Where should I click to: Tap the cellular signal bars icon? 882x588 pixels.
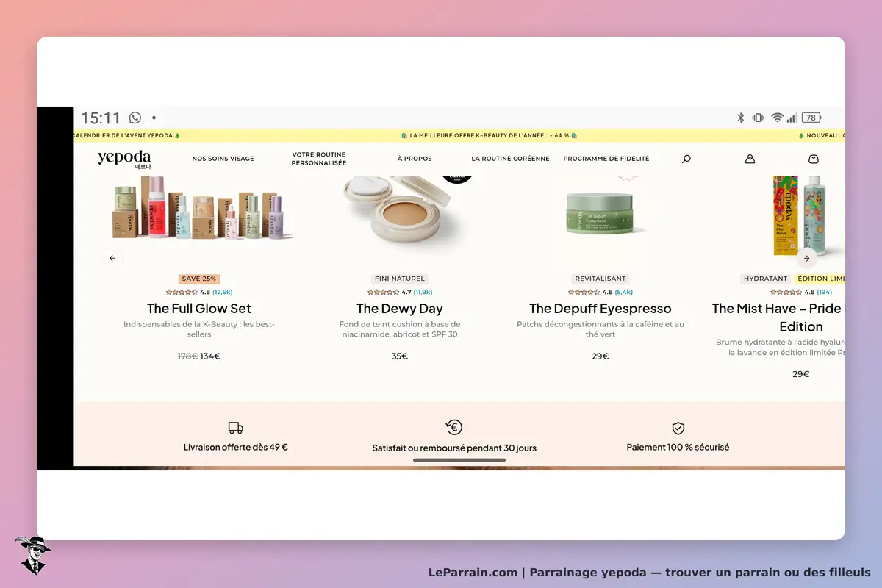[x=792, y=118]
